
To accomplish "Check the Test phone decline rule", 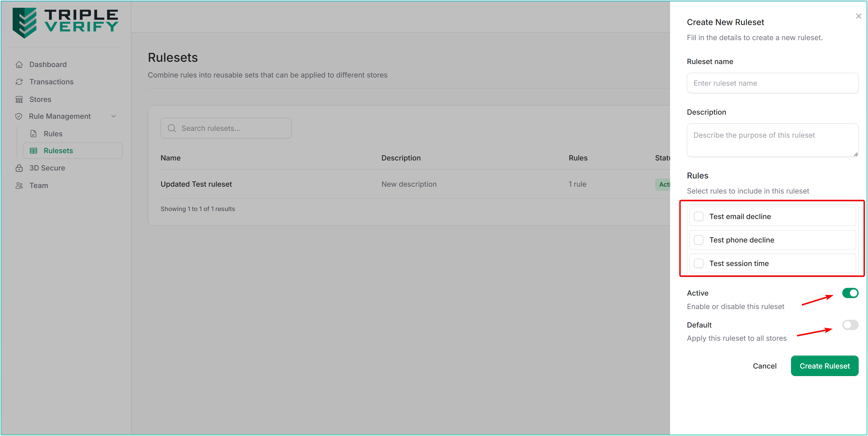I will (x=699, y=240).
